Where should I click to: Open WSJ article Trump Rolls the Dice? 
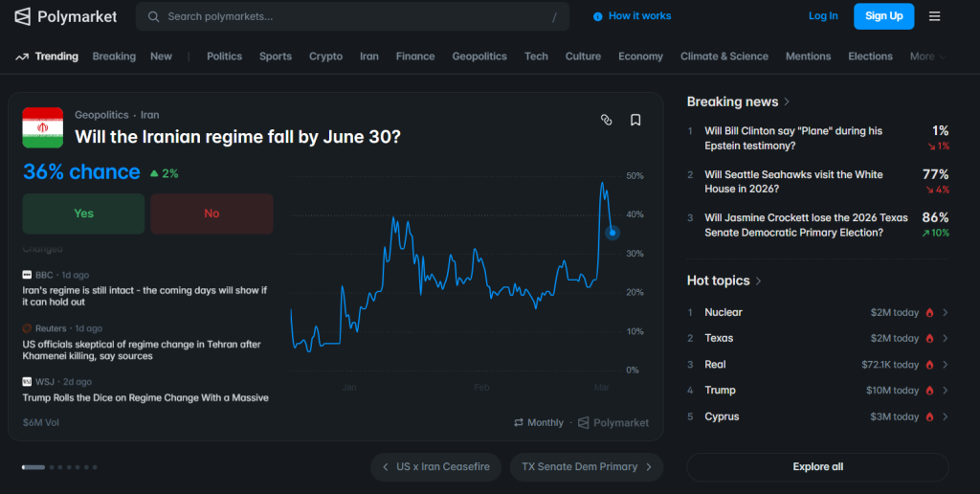pyautogui.click(x=145, y=397)
